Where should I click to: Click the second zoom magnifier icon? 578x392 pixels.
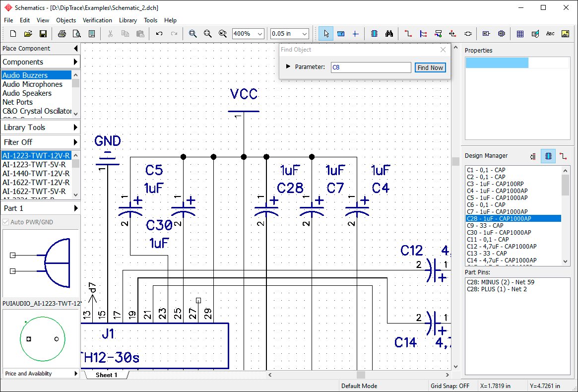coord(207,34)
